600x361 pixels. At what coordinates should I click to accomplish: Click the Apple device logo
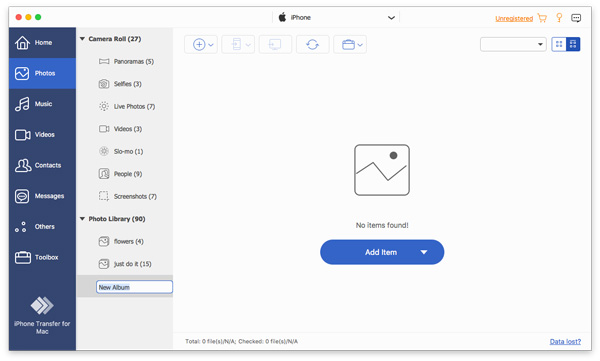coord(282,17)
